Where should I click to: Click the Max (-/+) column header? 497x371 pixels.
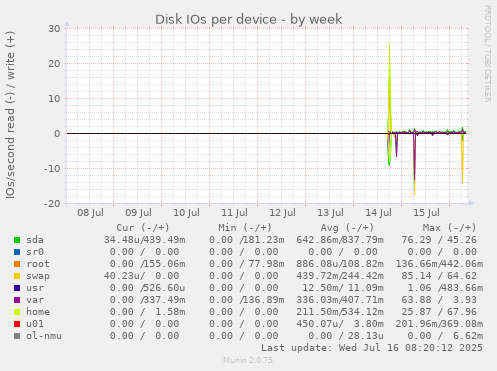click(449, 228)
